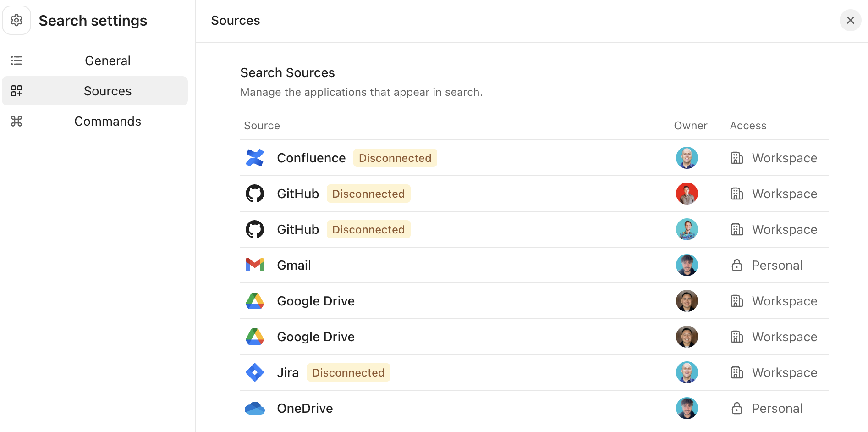Click the Owner column header
The height and width of the screenshot is (432, 868).
tap(691, 126)
